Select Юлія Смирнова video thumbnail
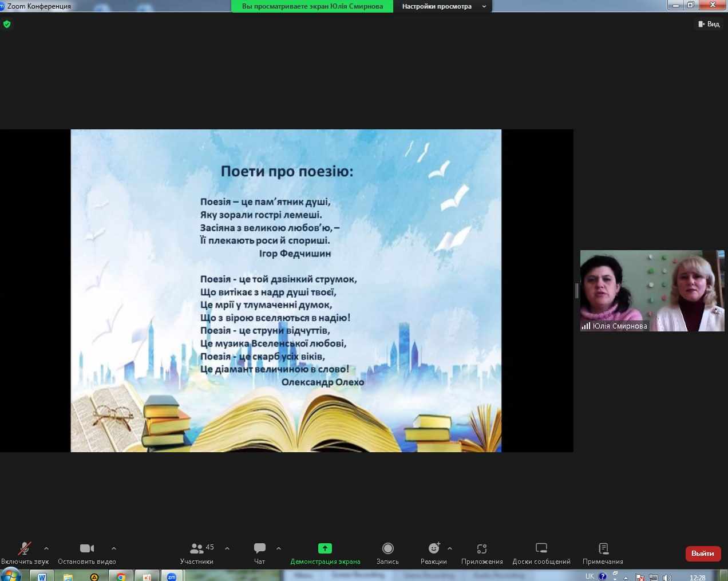Image resolution: width=728 pixels, height=581 pixels. point(652,290)
